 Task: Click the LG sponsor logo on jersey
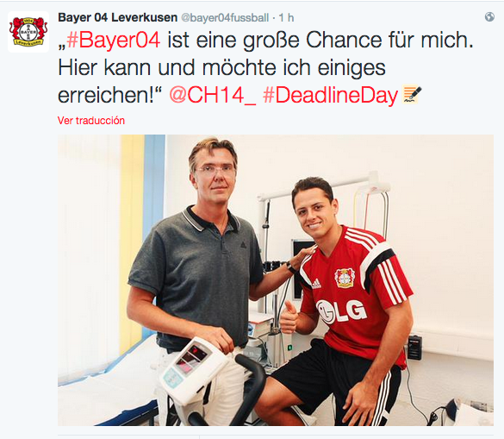coord(341,311)
